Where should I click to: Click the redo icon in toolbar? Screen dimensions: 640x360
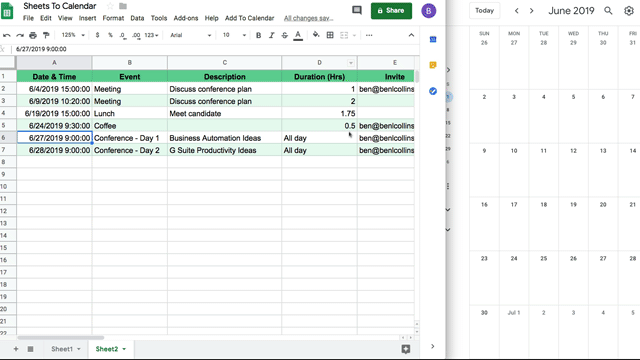tap(20, 36)
